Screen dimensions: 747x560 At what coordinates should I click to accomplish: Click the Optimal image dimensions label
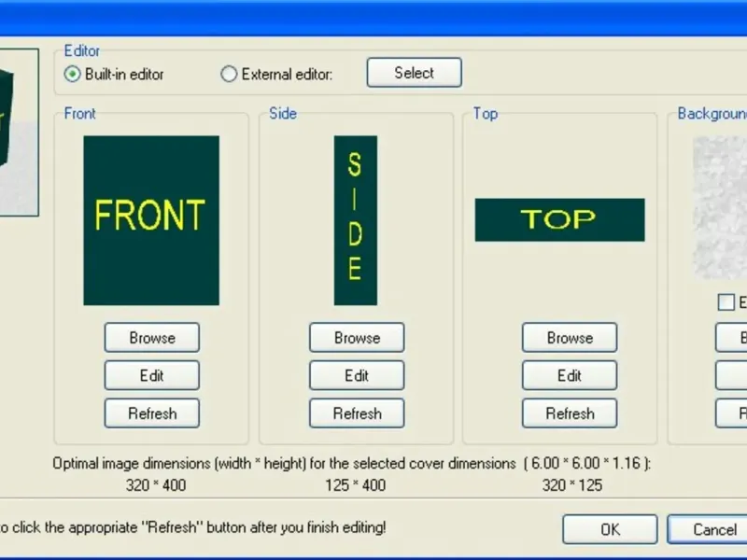(352, 463)
